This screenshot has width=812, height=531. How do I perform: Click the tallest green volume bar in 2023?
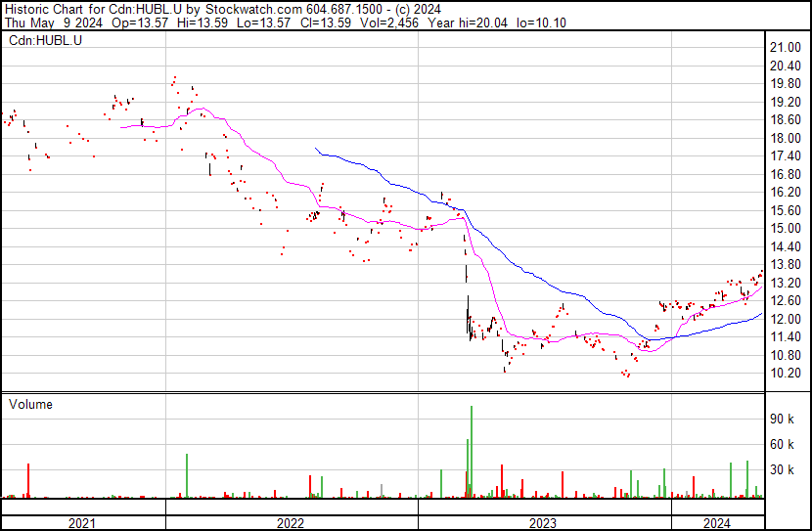tap(472, 452)
